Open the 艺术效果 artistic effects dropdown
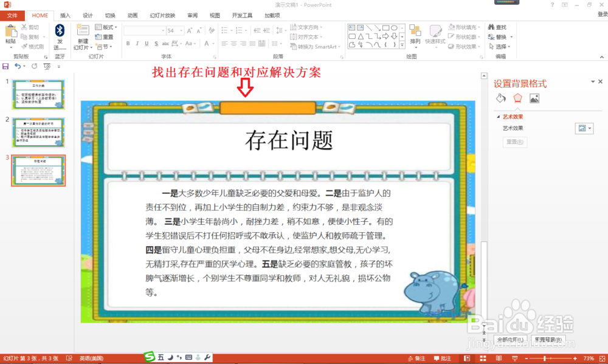This screenshot has width=608, height=364. [x=584, y=128]
